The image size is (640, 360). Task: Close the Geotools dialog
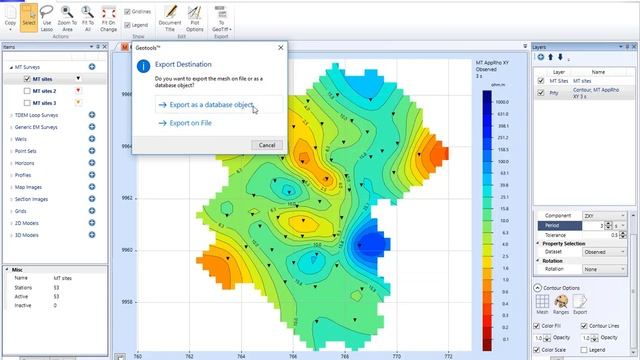[281, 48]
